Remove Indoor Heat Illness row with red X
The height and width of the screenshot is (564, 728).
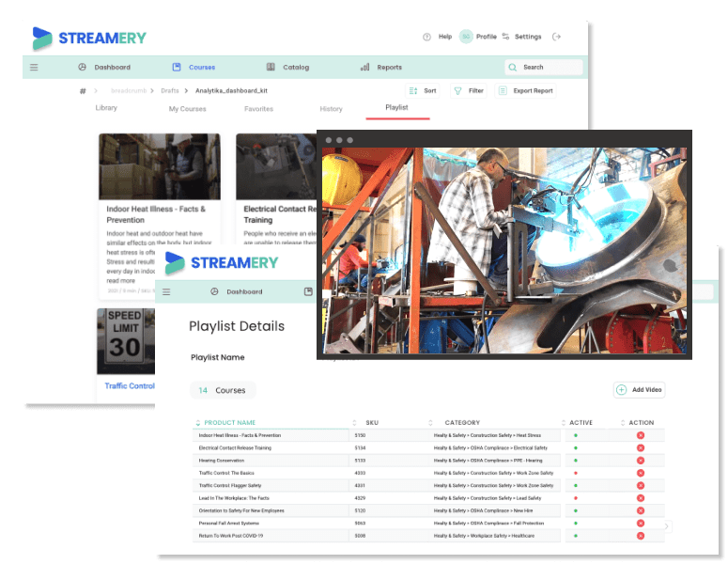coord(641,435)
